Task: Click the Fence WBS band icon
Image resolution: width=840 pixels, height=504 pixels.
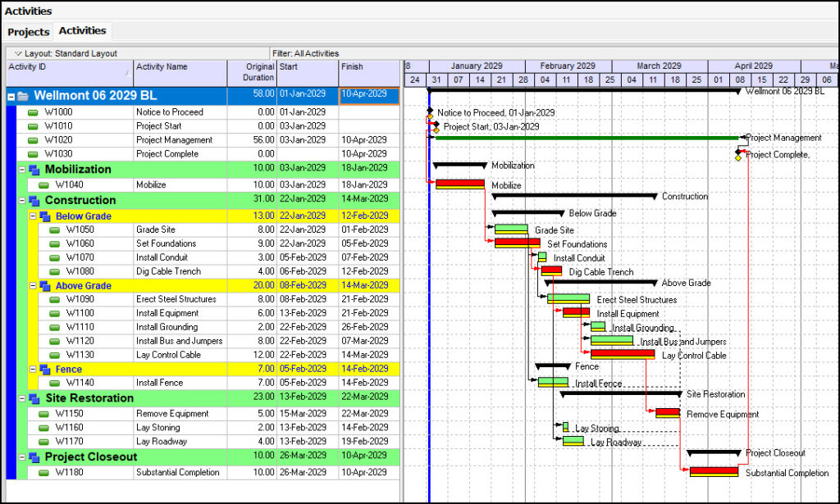Action: [45, 370]
